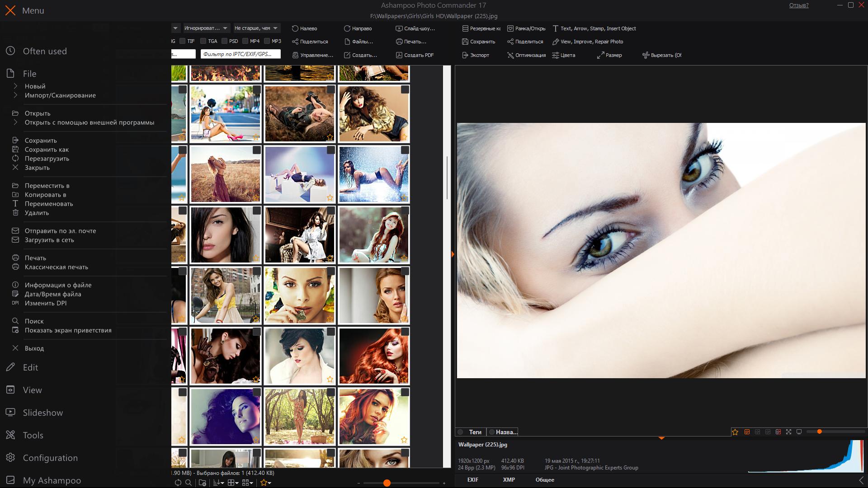Tick the PSD format checkbox
The width and height of the screenshot is (868, 488).
[x=224, y=41]
